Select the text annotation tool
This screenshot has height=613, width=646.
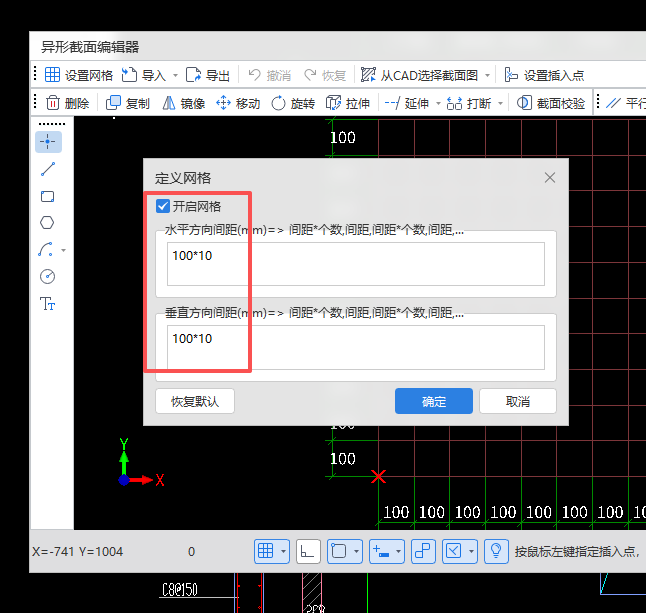point(47,304)
